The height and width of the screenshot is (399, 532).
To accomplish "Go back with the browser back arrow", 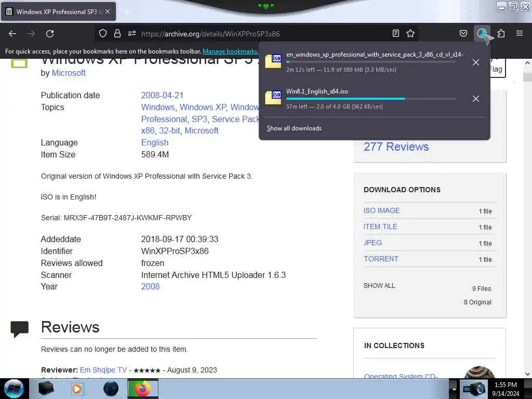I will pyautogui.click(x=12, y=34).
